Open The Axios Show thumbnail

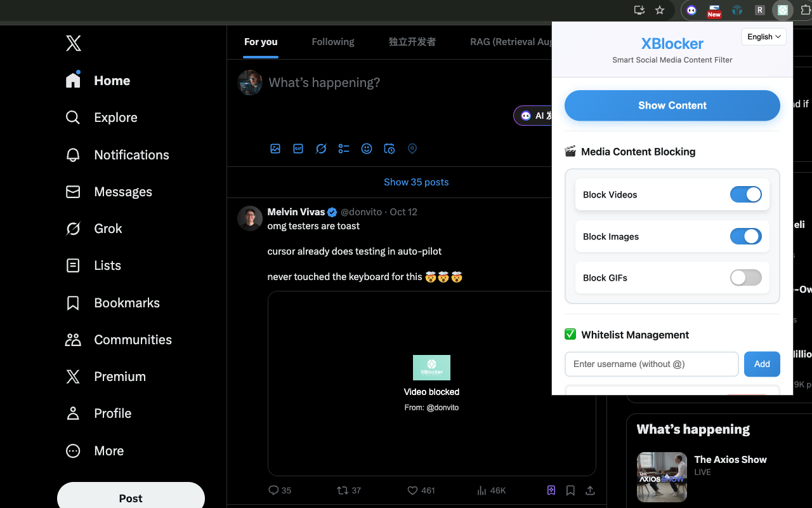[x=662, y=477]
